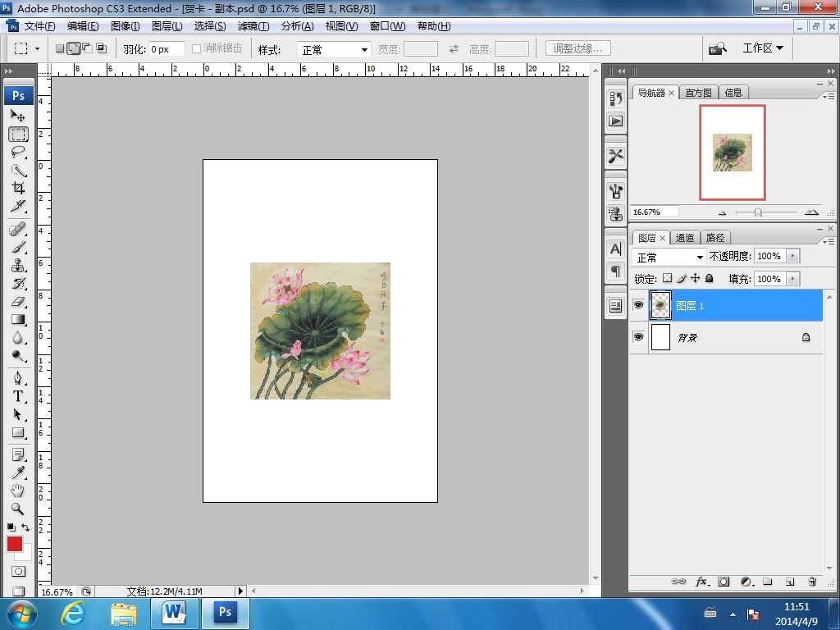Select the Blur tool
Viewport: 840px width, 630px height.
click(x=18, y=337)
